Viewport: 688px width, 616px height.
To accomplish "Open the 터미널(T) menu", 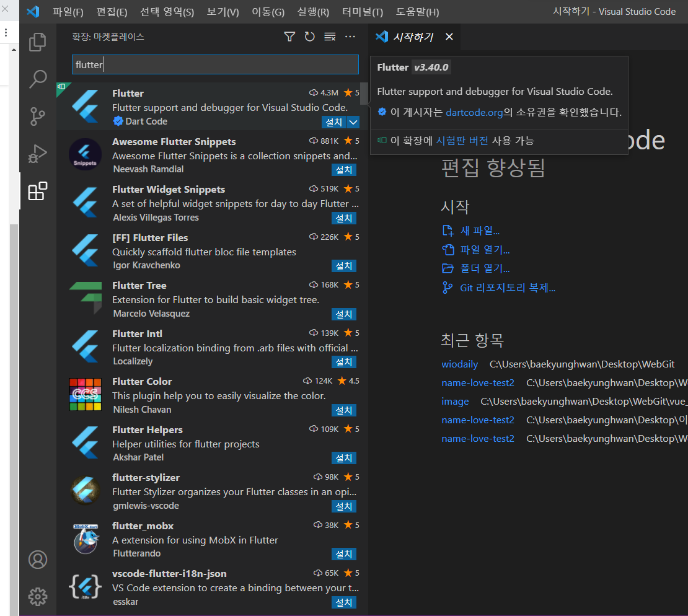I will 363,12.
